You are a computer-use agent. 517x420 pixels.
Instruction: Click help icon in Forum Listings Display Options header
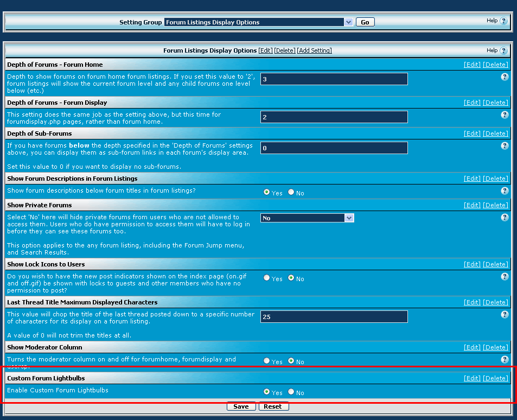click(x=503, y=50)
